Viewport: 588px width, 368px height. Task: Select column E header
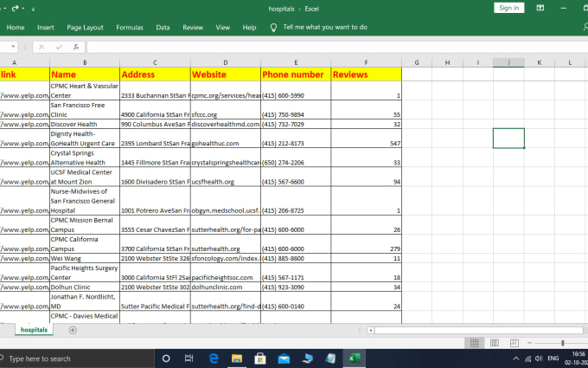pos(296,62)
